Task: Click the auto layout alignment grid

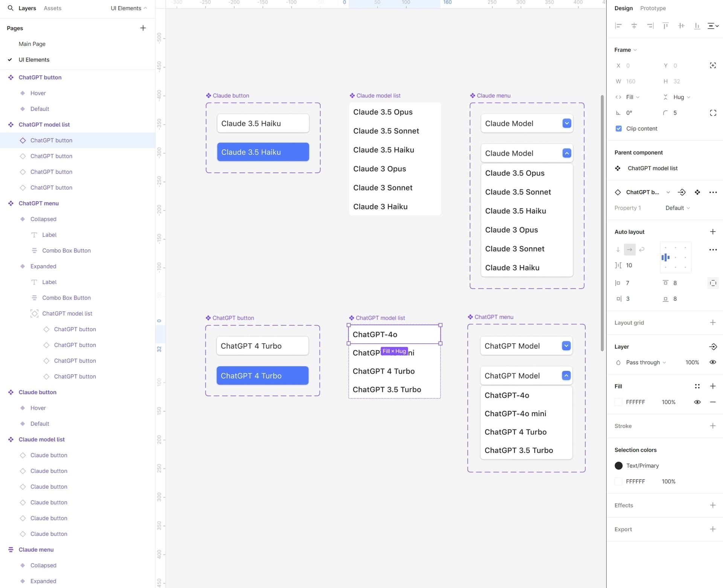Action: (676, 257)
